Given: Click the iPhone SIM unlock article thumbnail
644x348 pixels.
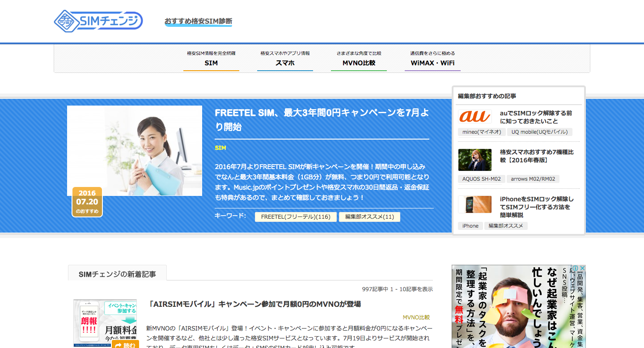Looking at the screenshot, I should coord(475,204).
